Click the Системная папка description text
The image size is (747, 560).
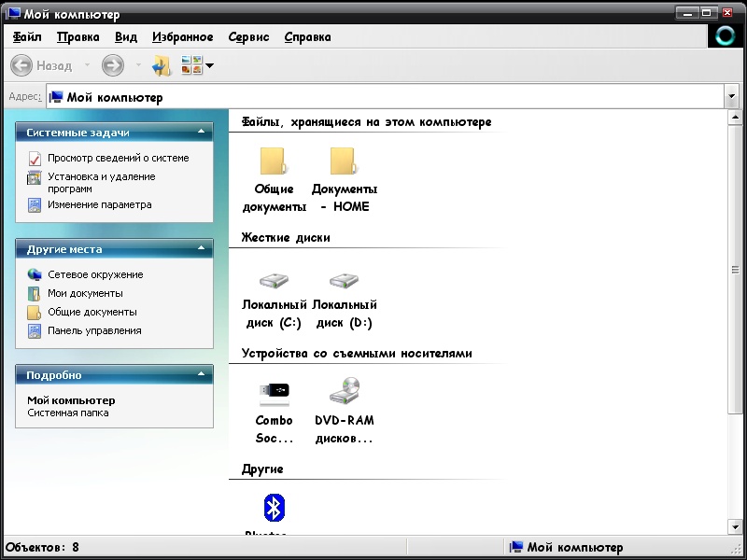[67, 413]
